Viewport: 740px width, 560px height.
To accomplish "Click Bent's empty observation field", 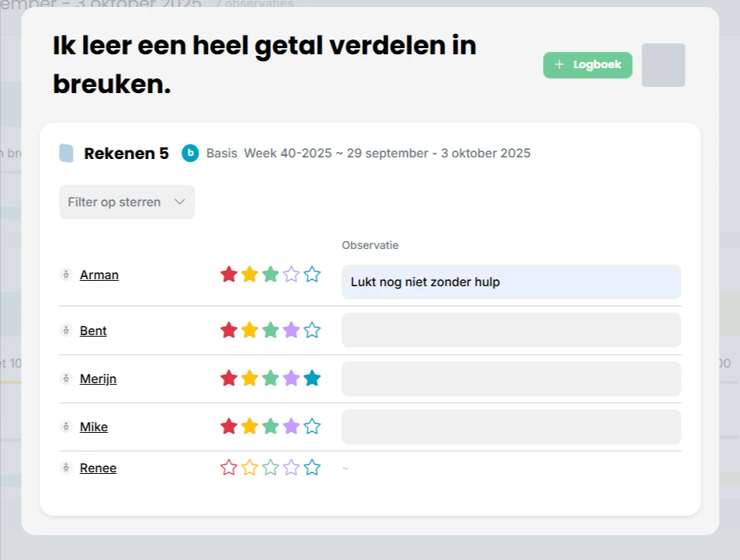I will tap(511, 330).
